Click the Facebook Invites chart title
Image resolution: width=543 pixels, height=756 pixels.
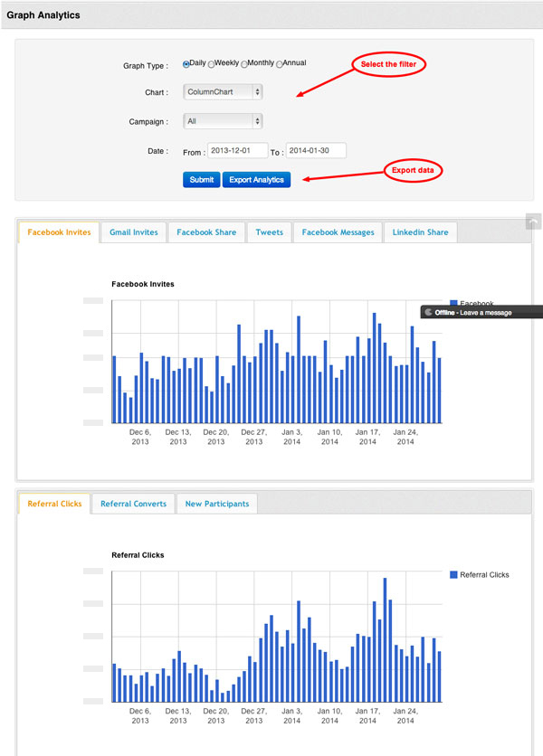(x=143, y=284)
